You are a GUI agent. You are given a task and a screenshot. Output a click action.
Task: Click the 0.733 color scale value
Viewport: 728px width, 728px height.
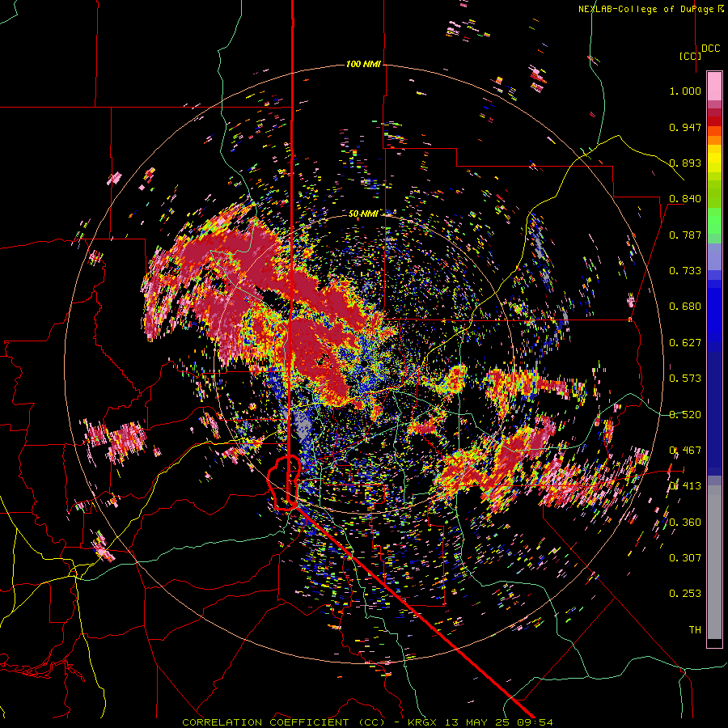(685, 271)
